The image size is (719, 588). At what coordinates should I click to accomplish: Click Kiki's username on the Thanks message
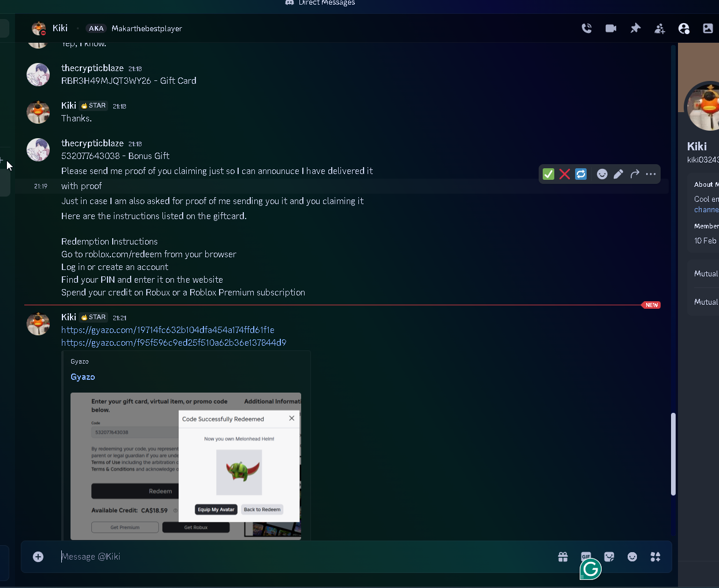click(x=69, y=106)
